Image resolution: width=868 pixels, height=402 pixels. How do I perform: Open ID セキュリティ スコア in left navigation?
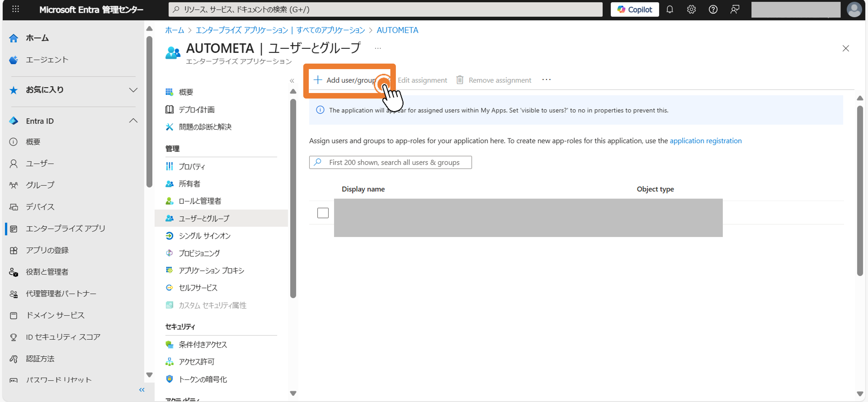[x=63, y=337]
